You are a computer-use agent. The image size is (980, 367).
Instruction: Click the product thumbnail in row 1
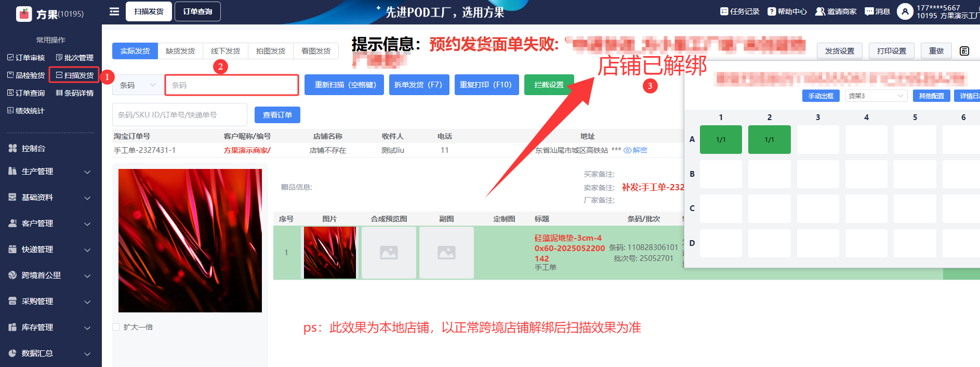coord(330,253)
